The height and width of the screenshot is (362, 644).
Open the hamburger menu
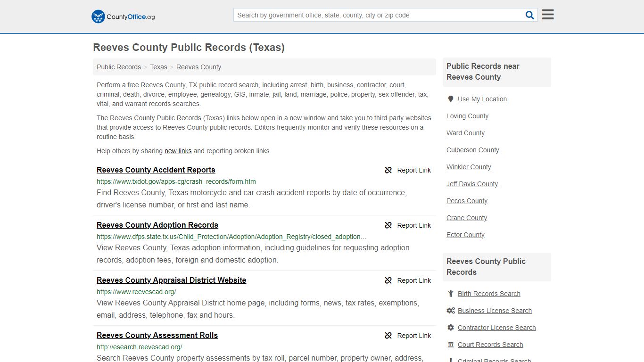coord(548,15)
